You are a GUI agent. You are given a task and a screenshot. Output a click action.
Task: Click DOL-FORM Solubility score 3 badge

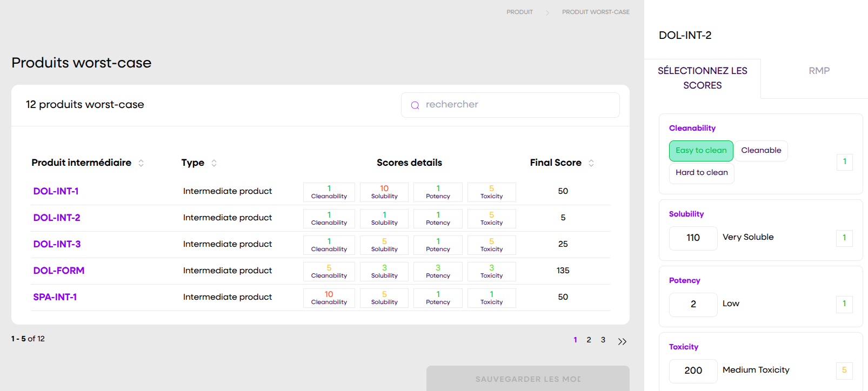(x=384, y=272)
